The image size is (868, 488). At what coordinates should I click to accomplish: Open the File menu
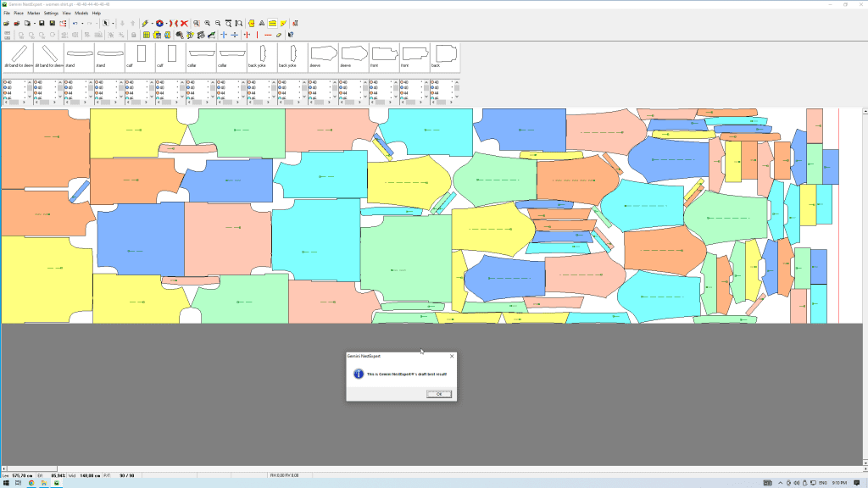pyautogui.click(x=7, y=13)
